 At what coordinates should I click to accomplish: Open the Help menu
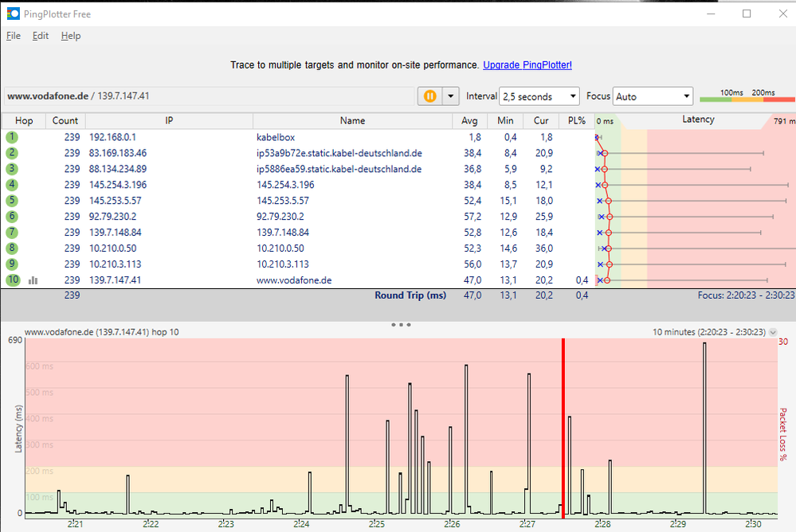(71, 36)
